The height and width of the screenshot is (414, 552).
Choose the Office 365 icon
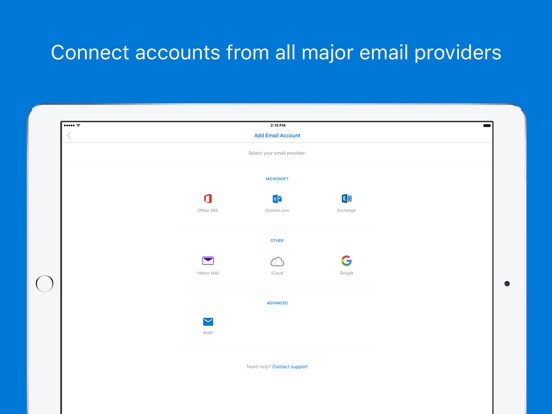(208, 199)
